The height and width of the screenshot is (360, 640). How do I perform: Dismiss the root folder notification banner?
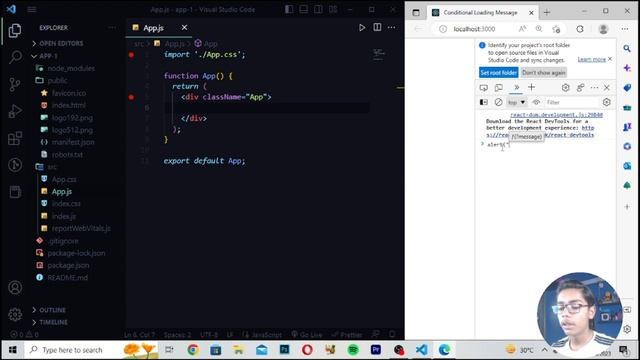tap(610, 59)
